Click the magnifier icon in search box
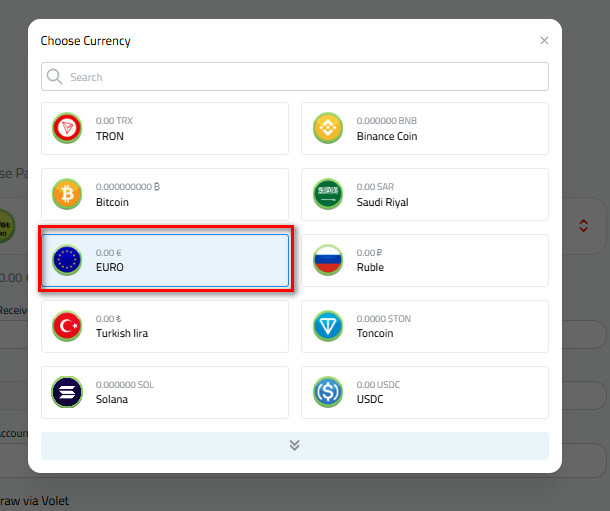This screenshot has width=610, height=511. (54, 77)
